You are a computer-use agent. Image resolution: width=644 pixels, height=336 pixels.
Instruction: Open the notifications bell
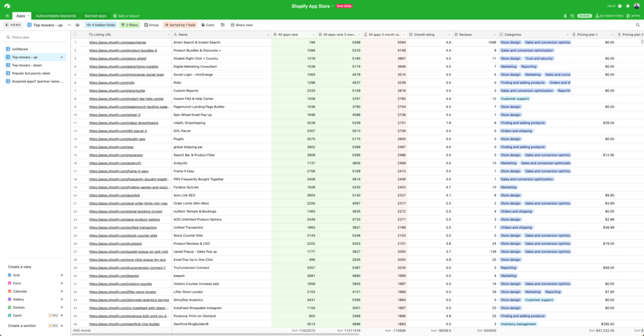[x=628, y=6]
